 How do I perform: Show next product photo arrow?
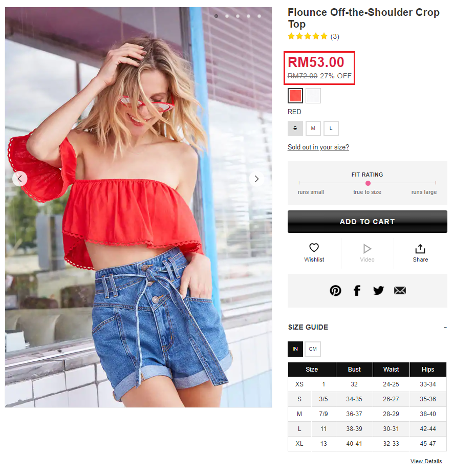[x=256, y=179]
